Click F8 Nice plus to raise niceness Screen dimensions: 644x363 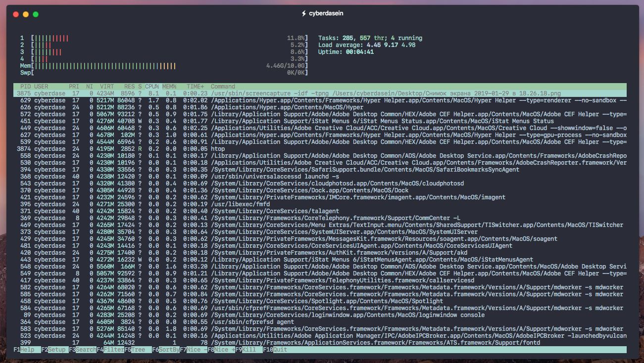click(221, 350)
